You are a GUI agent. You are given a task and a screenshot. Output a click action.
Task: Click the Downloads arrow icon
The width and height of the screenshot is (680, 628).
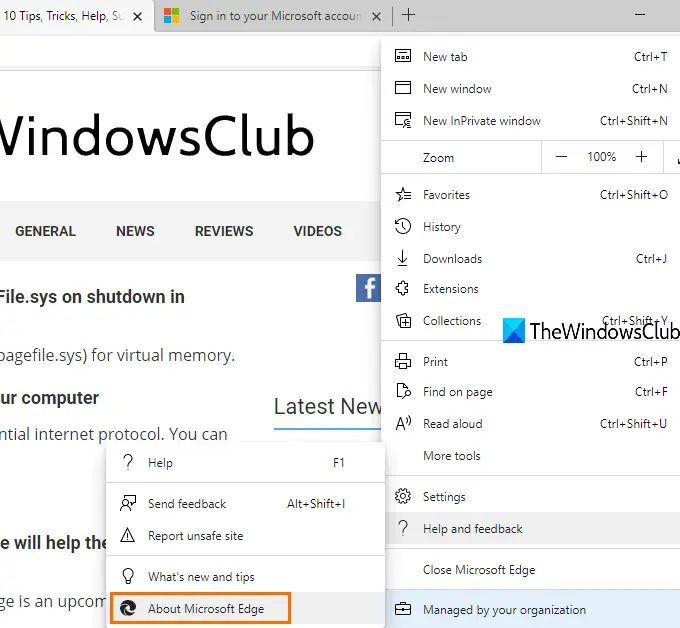click(x=402, y=258)
